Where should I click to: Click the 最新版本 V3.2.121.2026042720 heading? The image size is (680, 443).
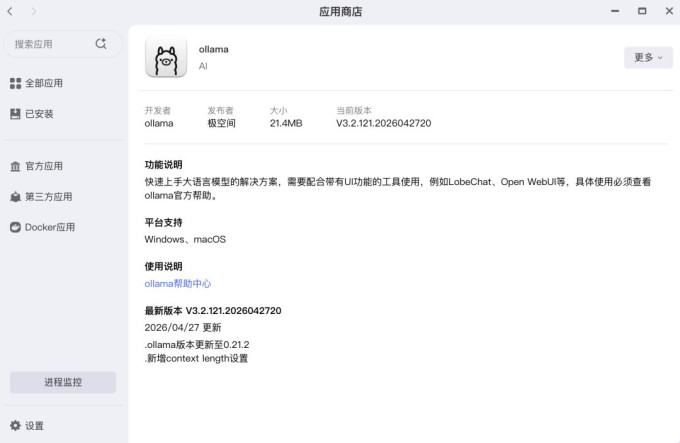point(213,311)
